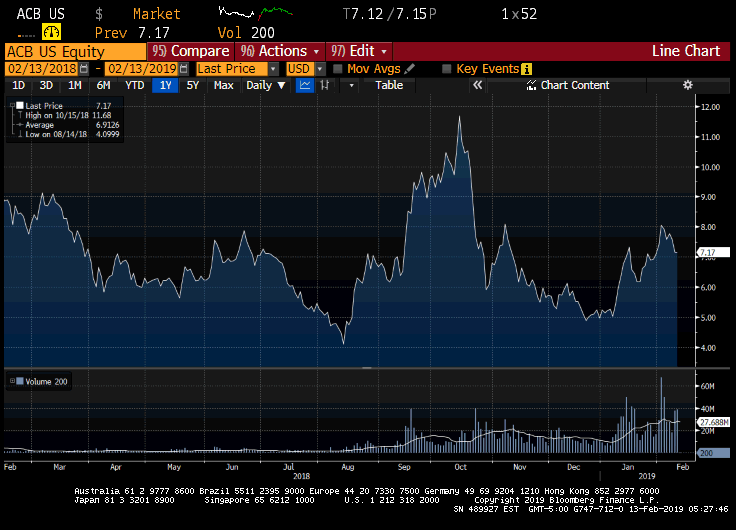
Task: Expand the Actions menu
Action: (280, 51)
